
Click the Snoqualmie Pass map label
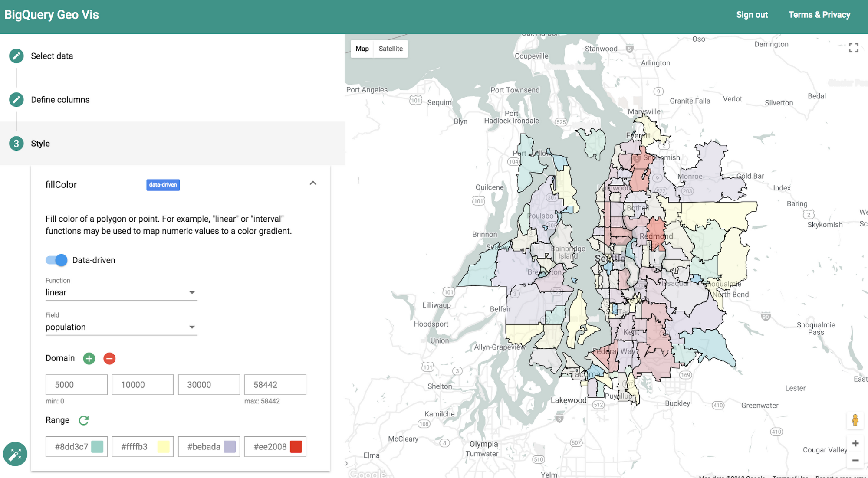(x=816, y=328)
